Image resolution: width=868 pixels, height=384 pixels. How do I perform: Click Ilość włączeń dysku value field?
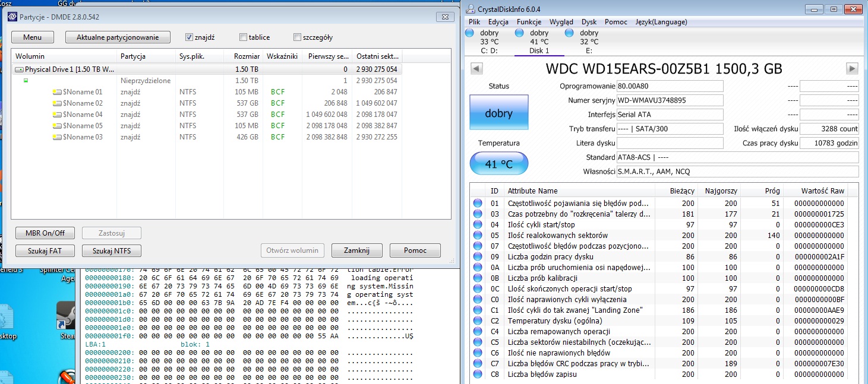click(829, 129)
